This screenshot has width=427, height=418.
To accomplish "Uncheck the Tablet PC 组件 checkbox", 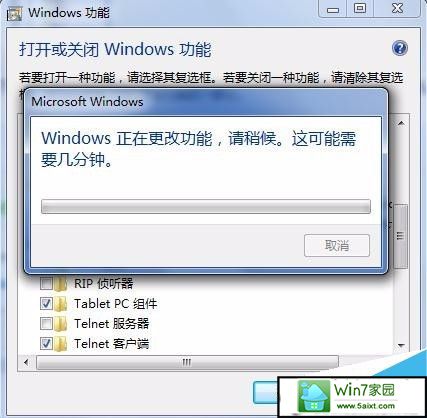I will click(x=46, y=304).
